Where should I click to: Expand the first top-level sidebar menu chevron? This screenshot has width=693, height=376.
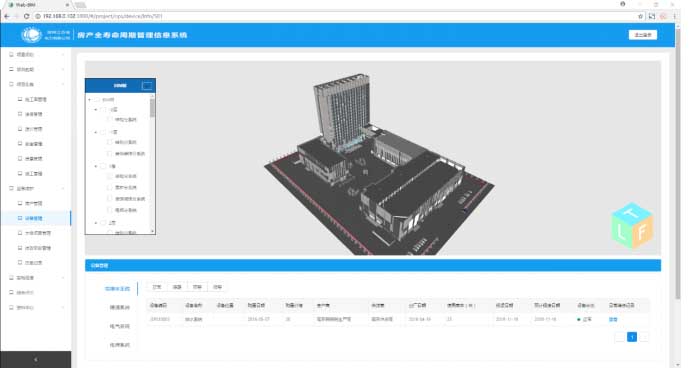pos(63,55)
